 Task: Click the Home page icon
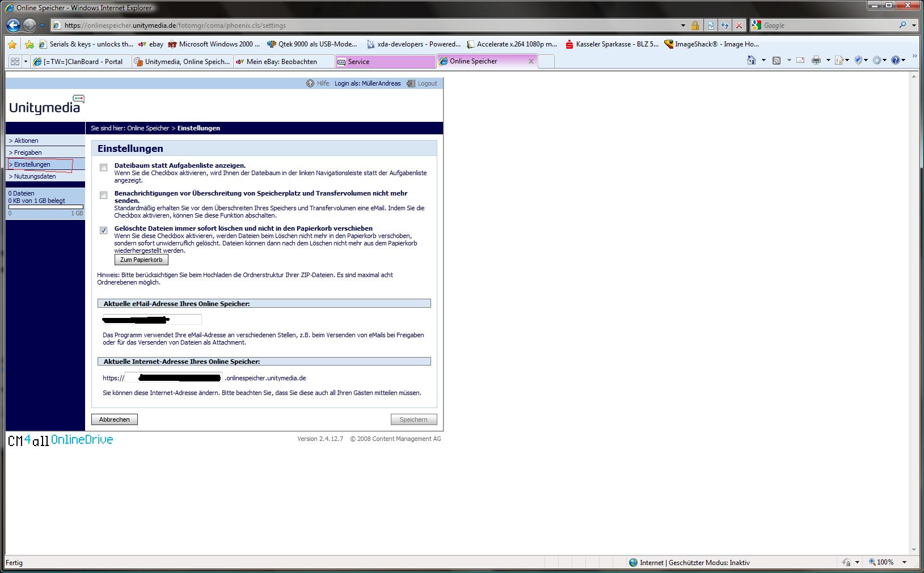click(x=752, y=60)
